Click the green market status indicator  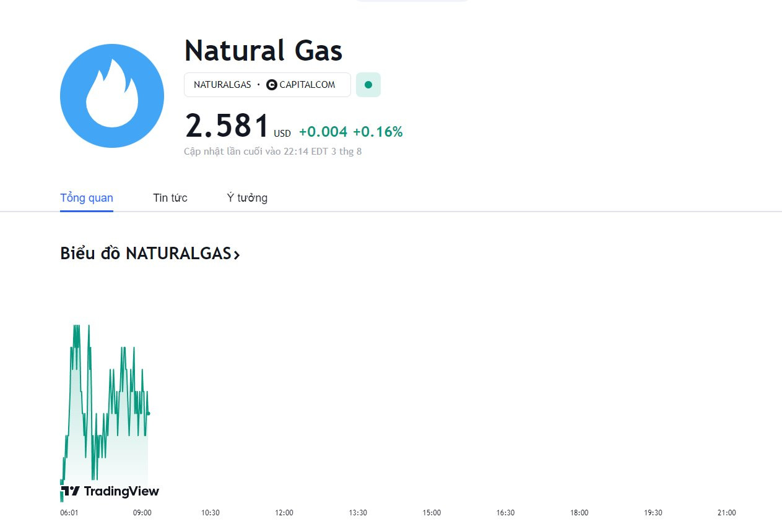click(368, 85)
